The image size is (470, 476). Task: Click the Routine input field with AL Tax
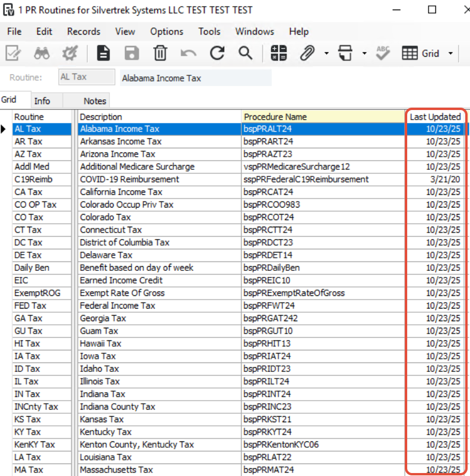87,77
